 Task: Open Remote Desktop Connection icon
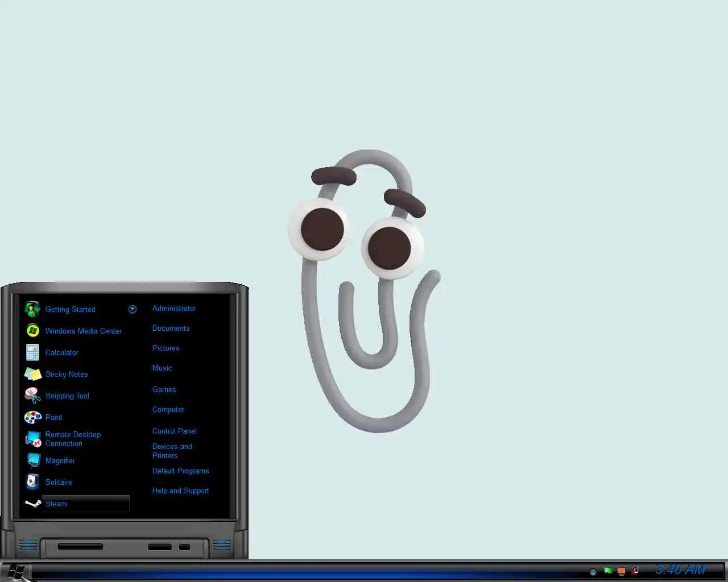pyautogui.click(x=33, y=439)
